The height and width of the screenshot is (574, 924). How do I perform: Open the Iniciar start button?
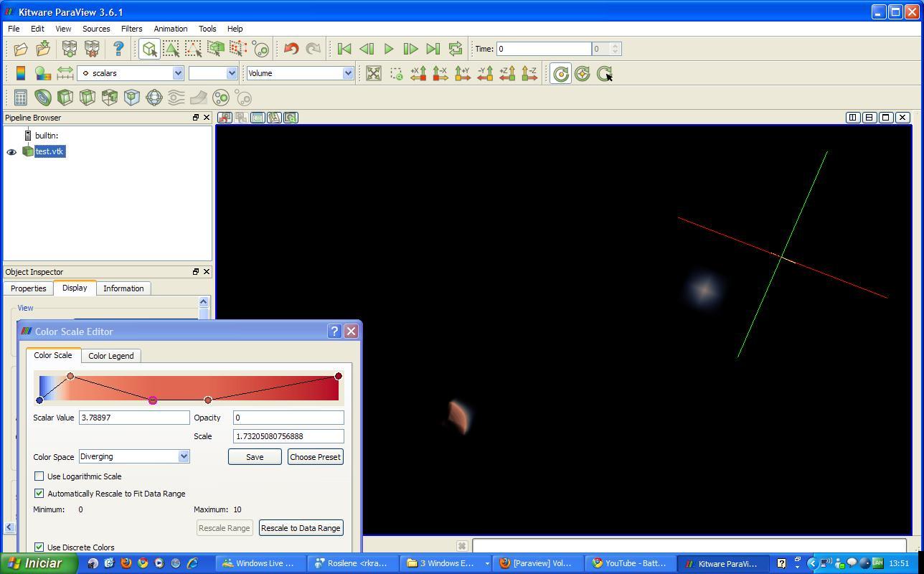[38, 563]
